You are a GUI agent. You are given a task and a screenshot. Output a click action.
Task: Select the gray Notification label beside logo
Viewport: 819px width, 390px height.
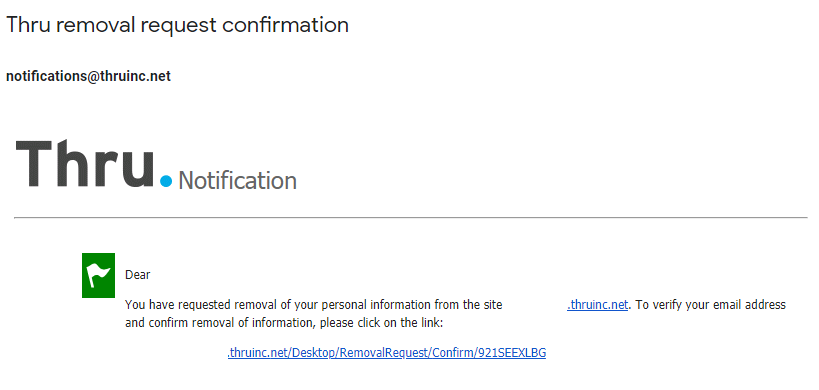click(x=238, y=181)
